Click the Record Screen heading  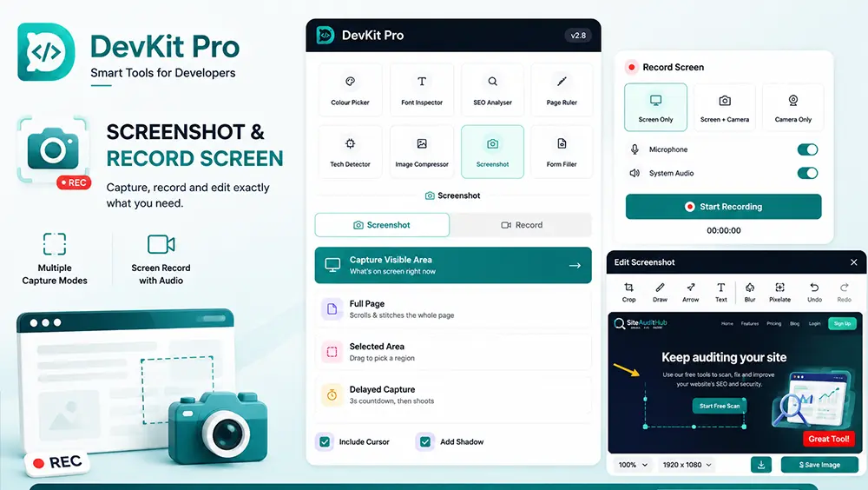coord(674,67)
